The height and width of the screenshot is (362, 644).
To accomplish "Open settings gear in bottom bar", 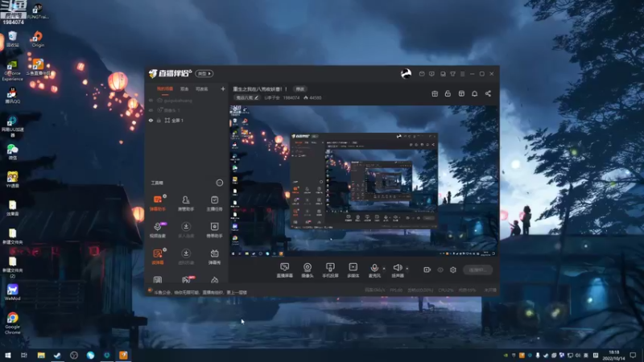I will [453, 269].
